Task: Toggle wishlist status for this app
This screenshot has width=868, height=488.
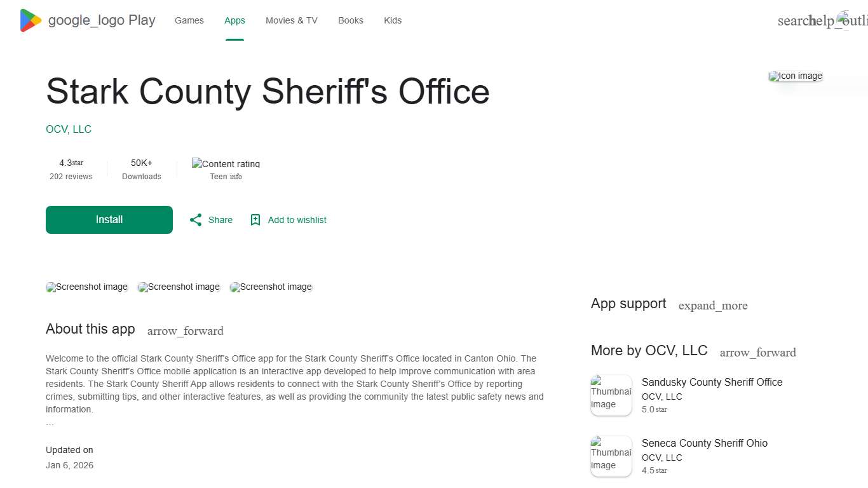Action: [288, 219]
